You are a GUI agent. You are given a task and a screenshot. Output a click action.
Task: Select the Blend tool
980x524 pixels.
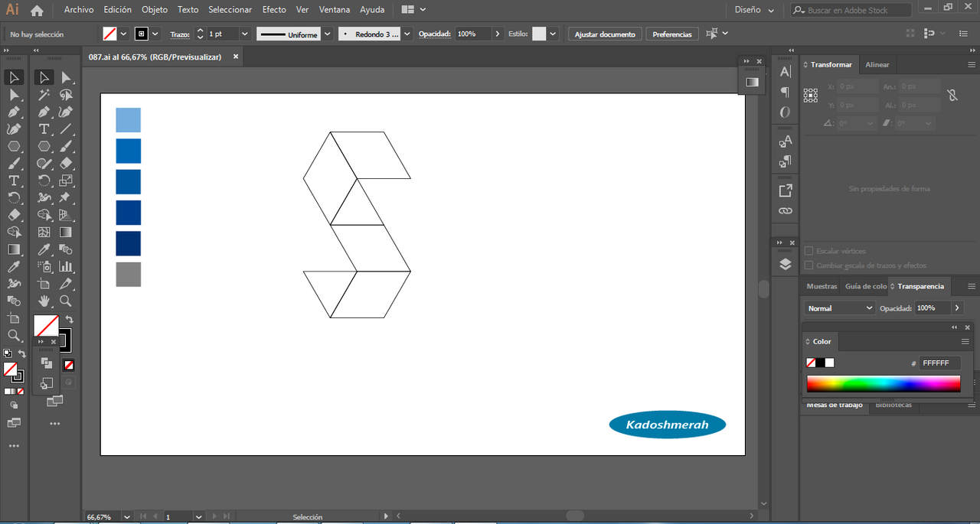tap(67, 249)
